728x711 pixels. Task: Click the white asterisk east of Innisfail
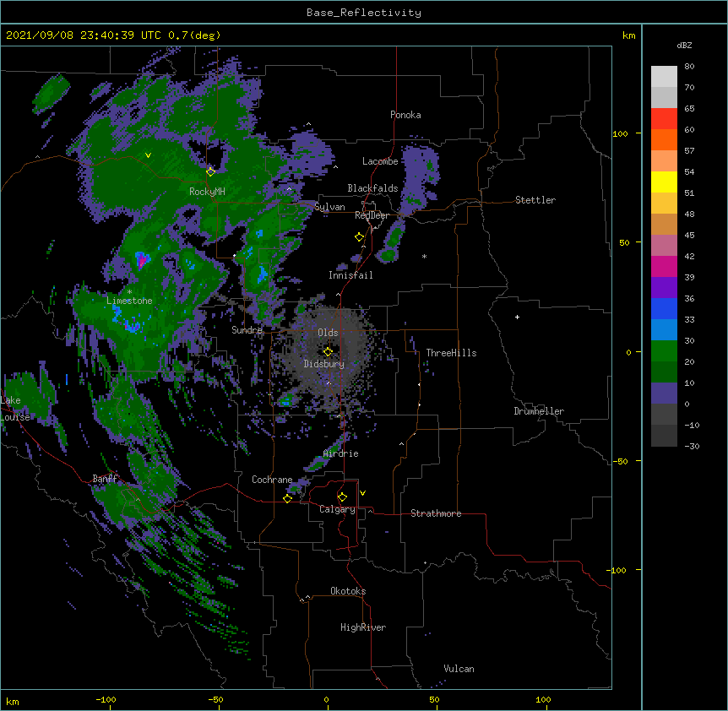(424, 256)
